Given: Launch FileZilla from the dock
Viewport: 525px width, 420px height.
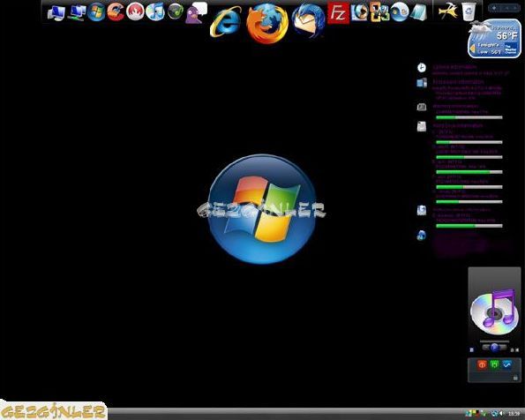Looking at the screenshot, I should coord(338,13).
